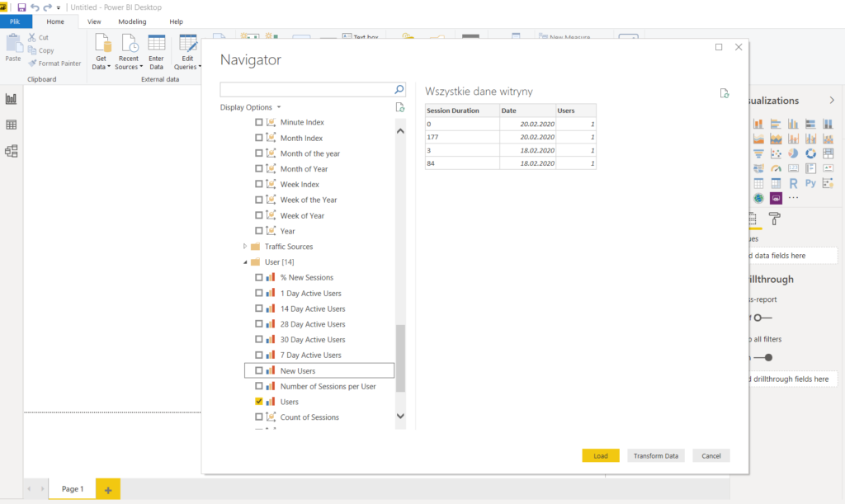The height and width of the screenshot is (504, 845).
Task: Insert the purple Power Apps visual
Action: pyautogui.click(x=776, y=199)
